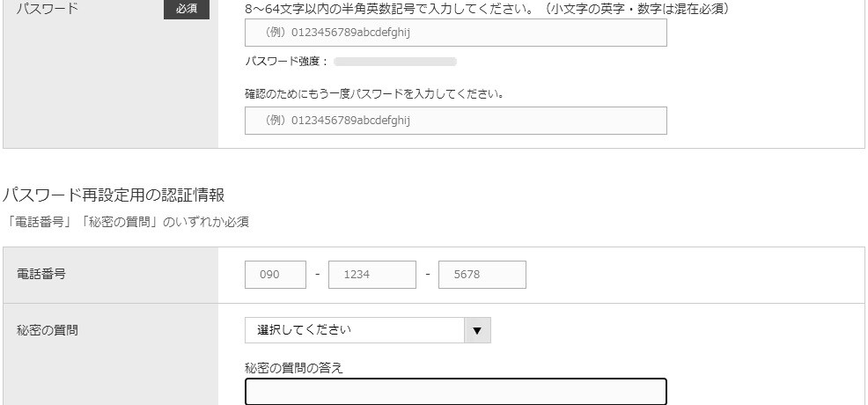Focus the 秘密の質問の答え answer field
The image size is (868, 405).
(455, 392)
